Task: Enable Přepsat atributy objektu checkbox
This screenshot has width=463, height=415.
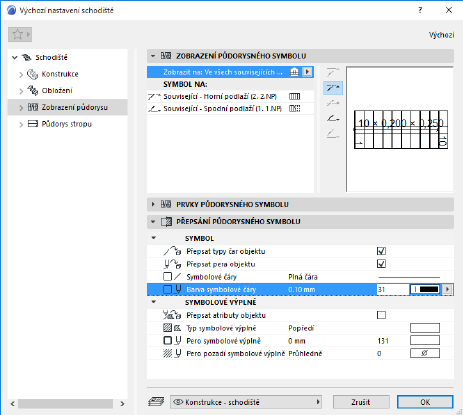Action: coord(381,315)
